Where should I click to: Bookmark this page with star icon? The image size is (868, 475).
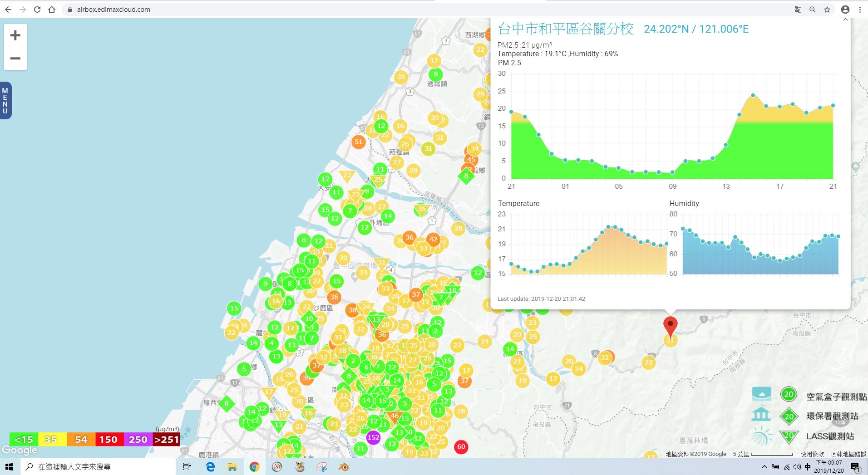(827, 9)
